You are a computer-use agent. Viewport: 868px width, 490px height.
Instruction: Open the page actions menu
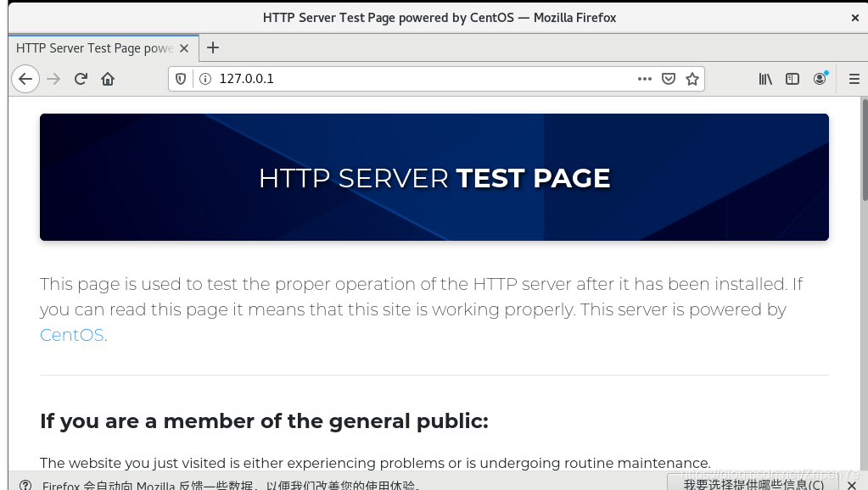coord(644,79)
